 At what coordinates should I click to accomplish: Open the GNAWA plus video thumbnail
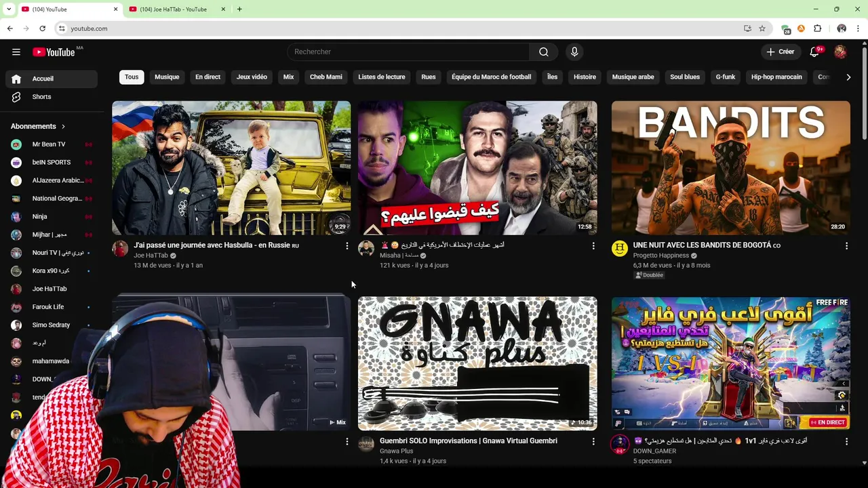pyautogui.click(x=477, y=363)
